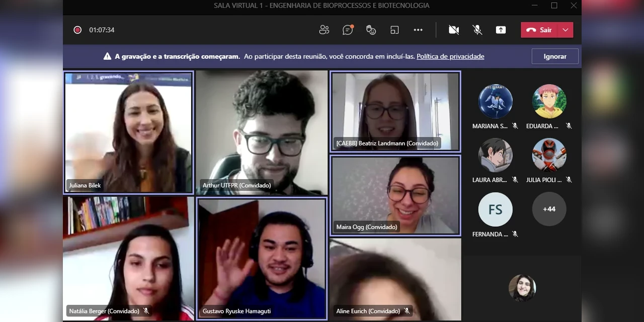Image resolution: width=644 pixels, height=322 pixels.
Task: Show the +44 additional participants
Action: (x=549, y=209)
